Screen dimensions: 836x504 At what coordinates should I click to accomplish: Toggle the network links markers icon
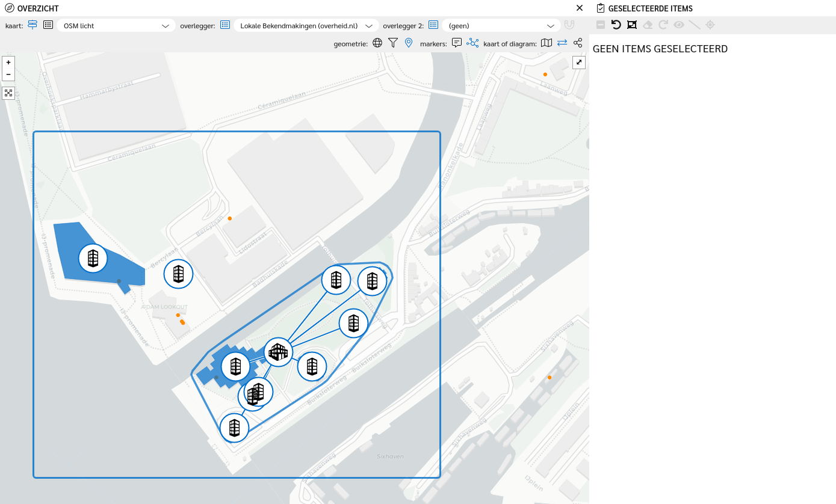(x=472, y=43)
